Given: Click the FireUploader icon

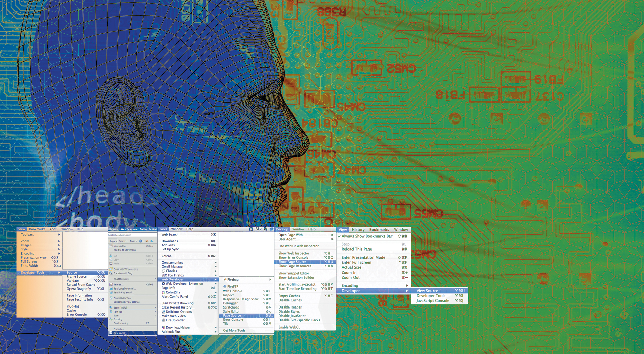Looking at the screenshot, I should 163,320.
